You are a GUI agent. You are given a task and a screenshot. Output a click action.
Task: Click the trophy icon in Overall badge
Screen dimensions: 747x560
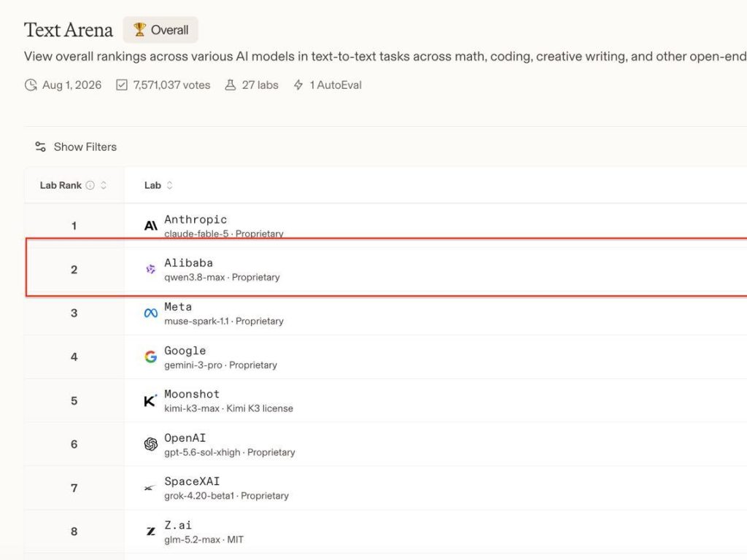[139, 29]
